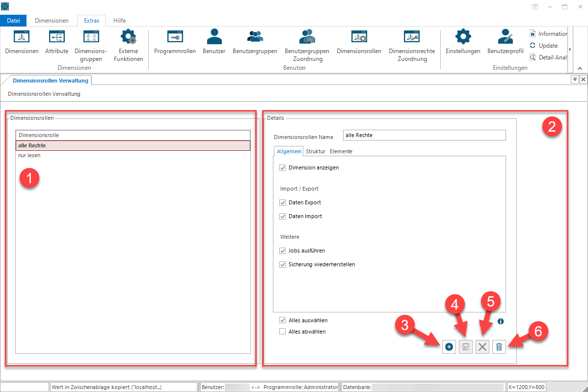Open Benutzerprofil in the ribbon
This screenshot has height=392, width=588.
point(505,42)
